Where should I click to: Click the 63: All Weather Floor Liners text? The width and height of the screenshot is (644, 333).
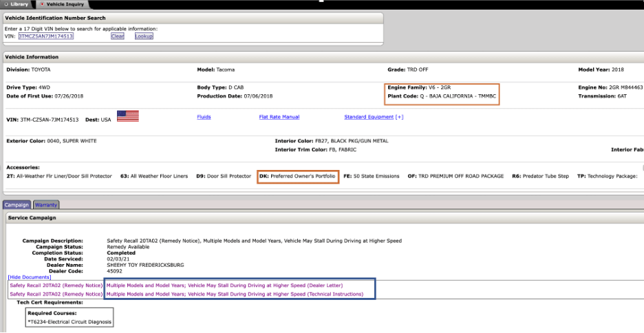tap(154, 176)
